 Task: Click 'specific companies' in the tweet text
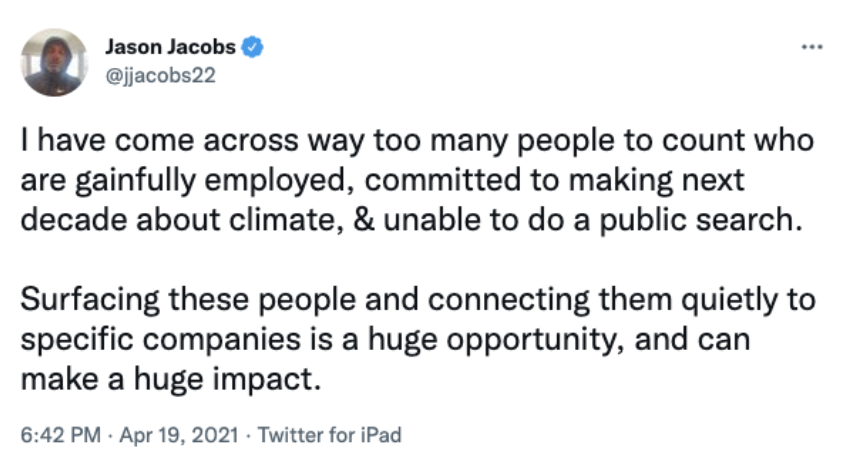(161, 341)
